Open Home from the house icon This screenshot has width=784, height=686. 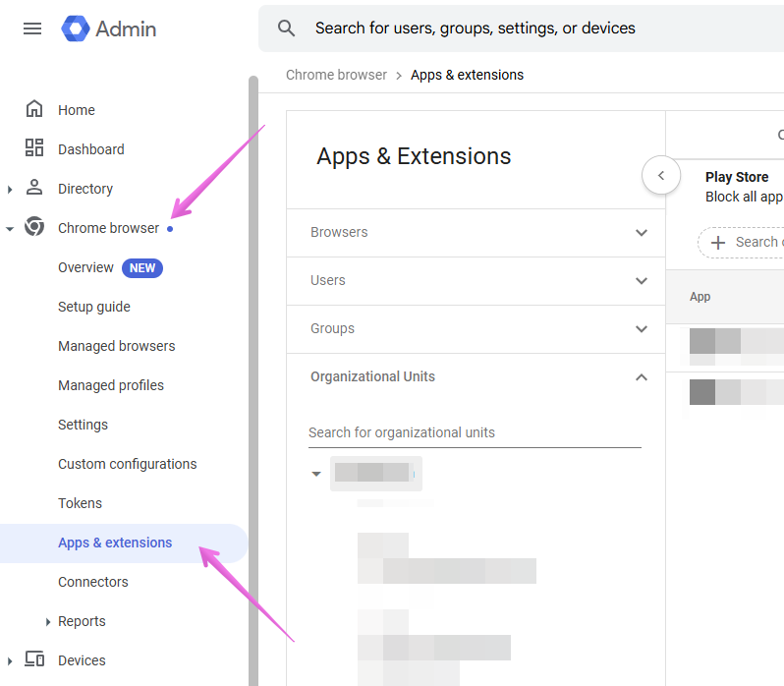34,110
